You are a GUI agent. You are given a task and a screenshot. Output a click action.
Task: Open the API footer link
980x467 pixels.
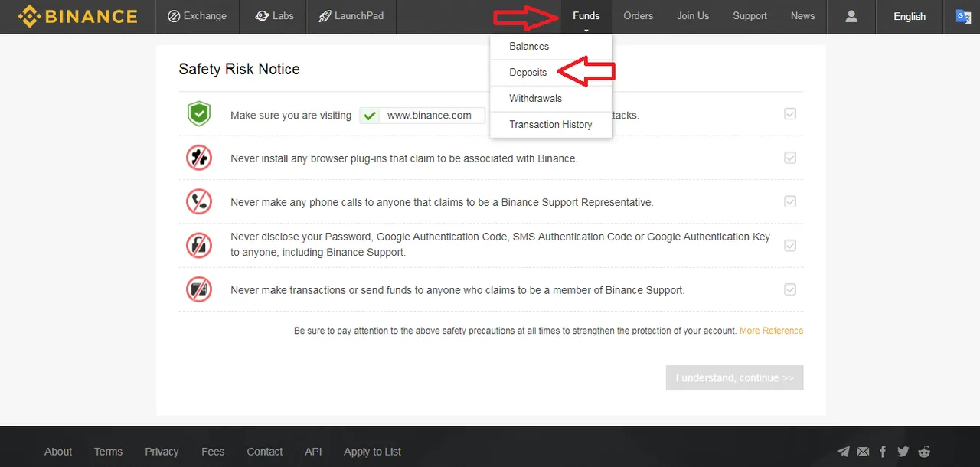tap(313, 452)
